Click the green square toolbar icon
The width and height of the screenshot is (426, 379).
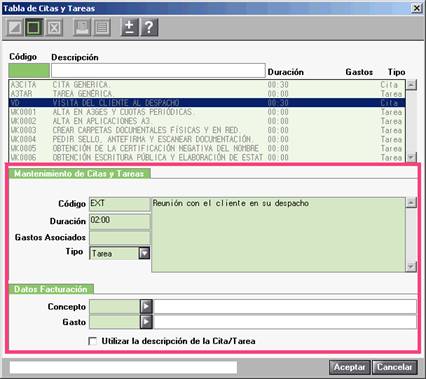coord(34,28)
